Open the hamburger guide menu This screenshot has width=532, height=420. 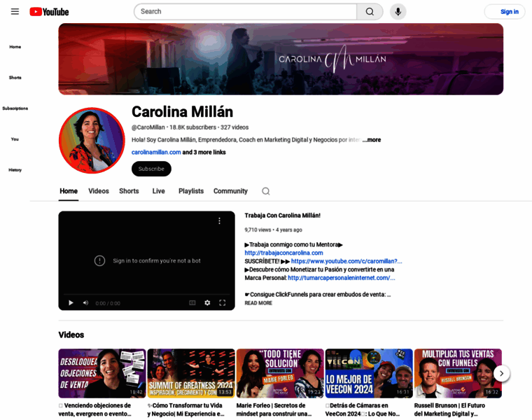click(15, 11)
